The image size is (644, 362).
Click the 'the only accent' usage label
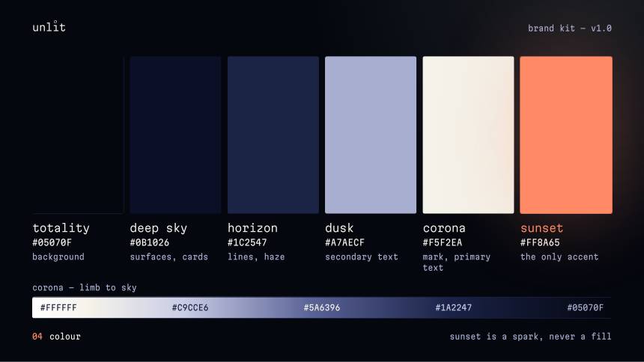tap(559, 257)
